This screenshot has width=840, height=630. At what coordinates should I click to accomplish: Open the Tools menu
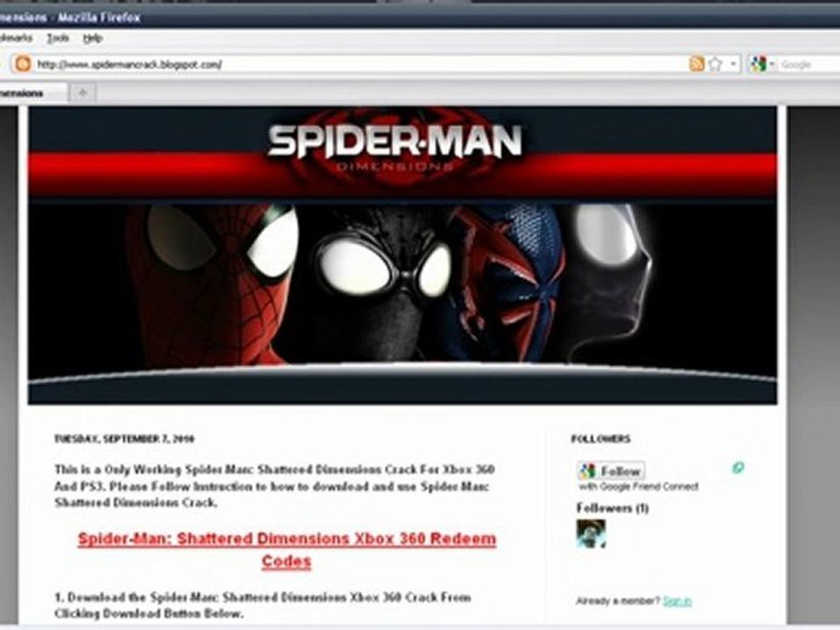click(58, 38)
